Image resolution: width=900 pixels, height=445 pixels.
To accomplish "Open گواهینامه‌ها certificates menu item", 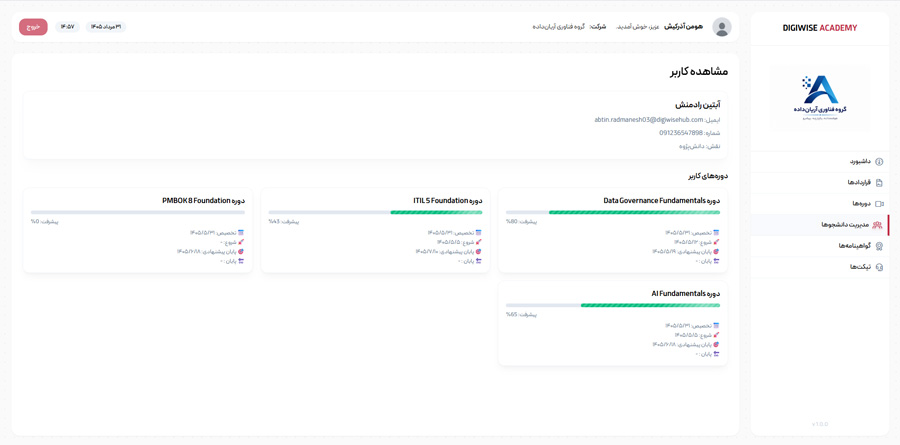I will click(x=819, y=246).
